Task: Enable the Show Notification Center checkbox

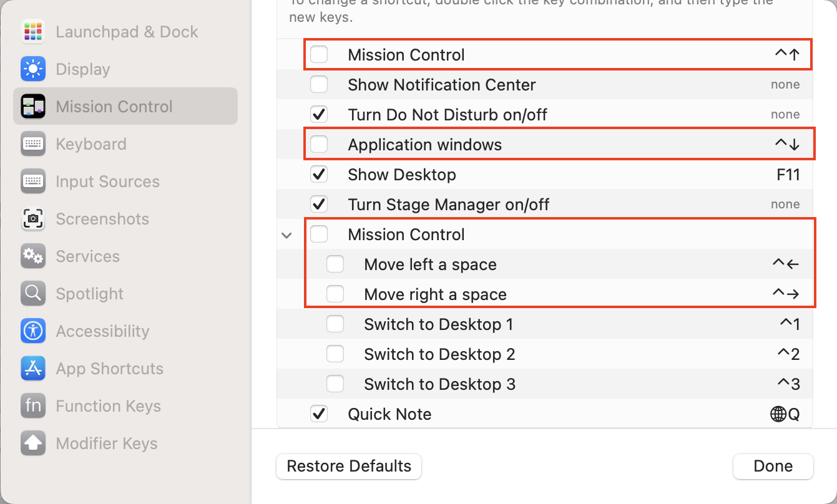Action: 319,84
